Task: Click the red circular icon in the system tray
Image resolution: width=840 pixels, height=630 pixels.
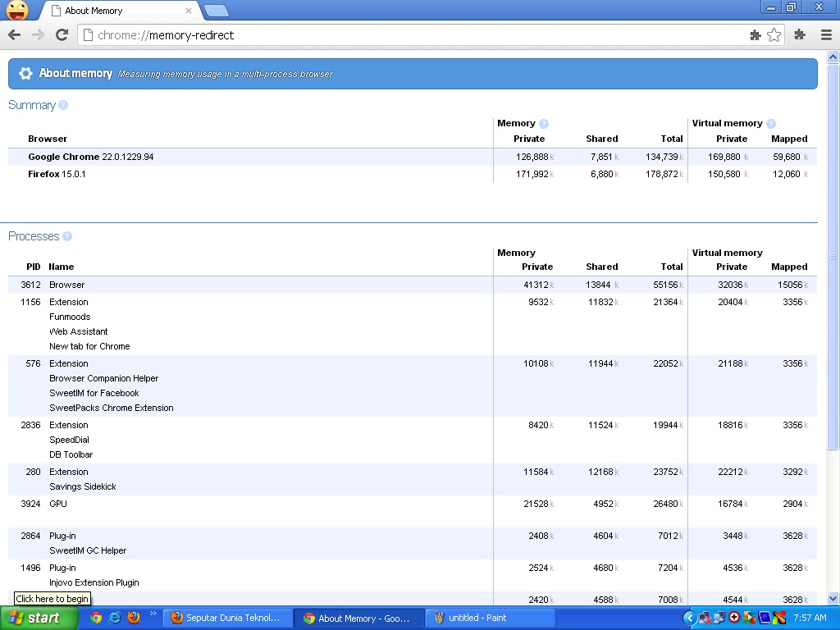Action: click(734, 618)
